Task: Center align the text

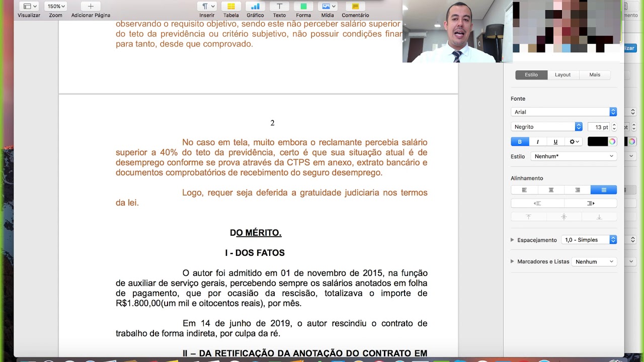Action: pyautogui.click(x=551, y=190)
